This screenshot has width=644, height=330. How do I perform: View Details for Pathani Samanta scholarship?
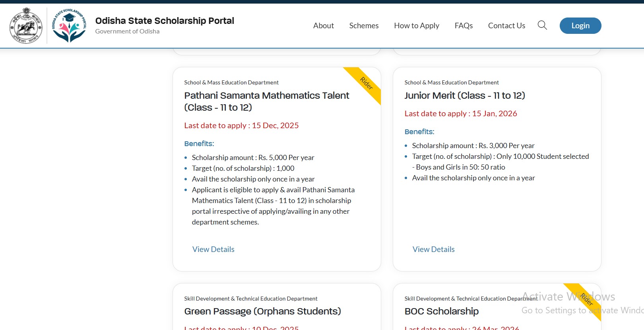(x=213, y=249)
